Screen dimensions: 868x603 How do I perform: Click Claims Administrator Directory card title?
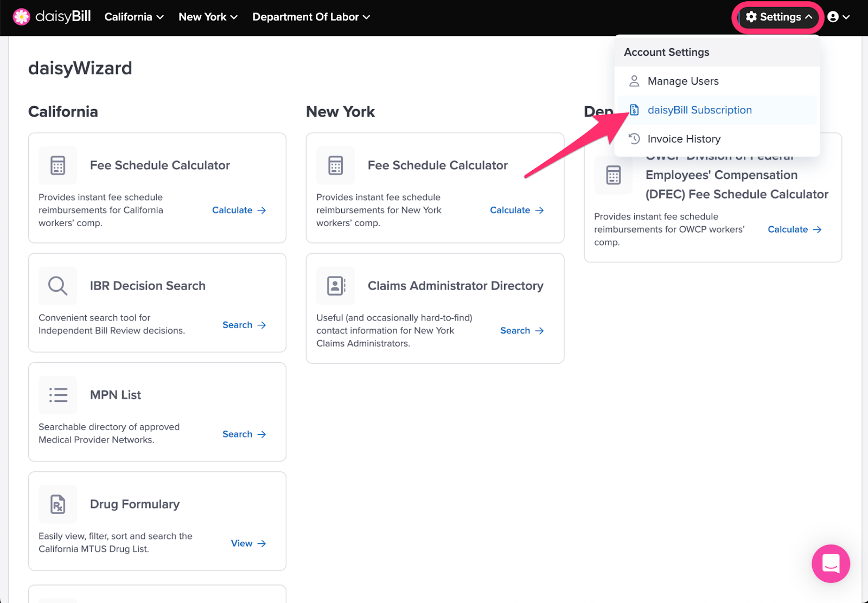tap(456, 286)
